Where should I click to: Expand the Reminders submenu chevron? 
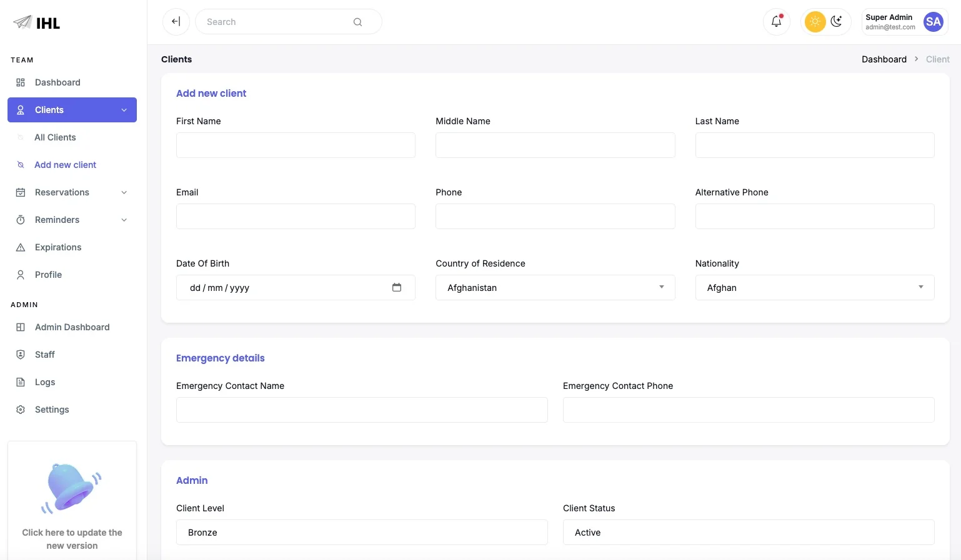(x=124, y=220)
